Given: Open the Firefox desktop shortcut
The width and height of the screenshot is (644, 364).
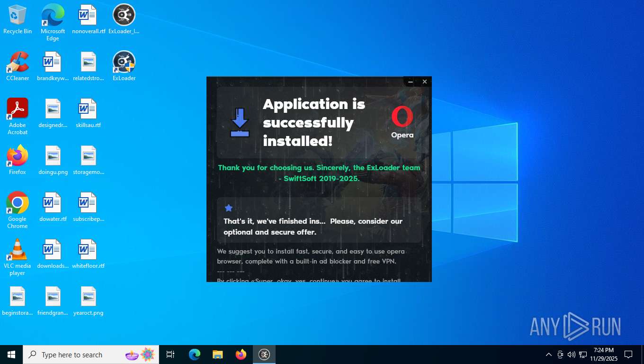Looking at the screenshot, I should point(18,160).
